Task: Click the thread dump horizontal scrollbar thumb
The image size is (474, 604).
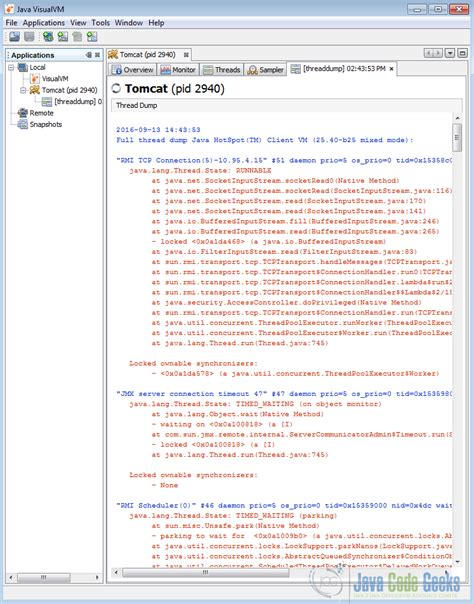Action: [206, 572]
